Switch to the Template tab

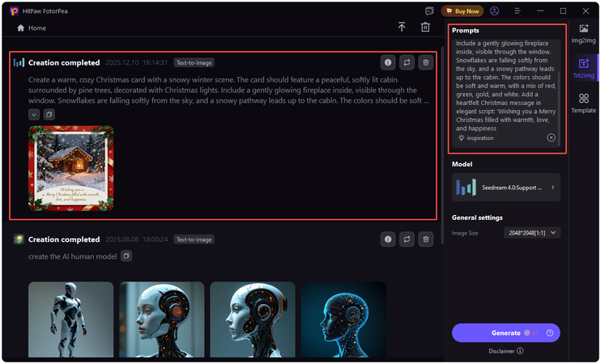pyautogui.click(x=583, y=104)
